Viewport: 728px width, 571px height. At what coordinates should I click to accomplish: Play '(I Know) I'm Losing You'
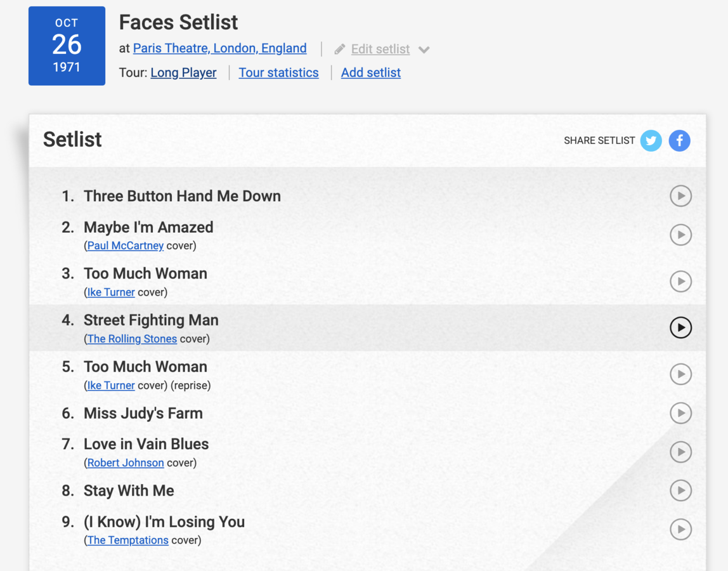tap(680, 529)
